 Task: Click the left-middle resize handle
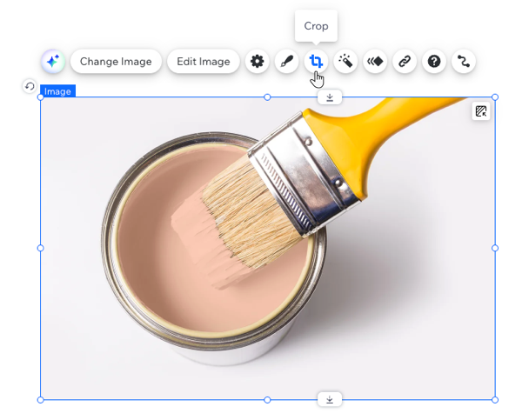point(41,248)
